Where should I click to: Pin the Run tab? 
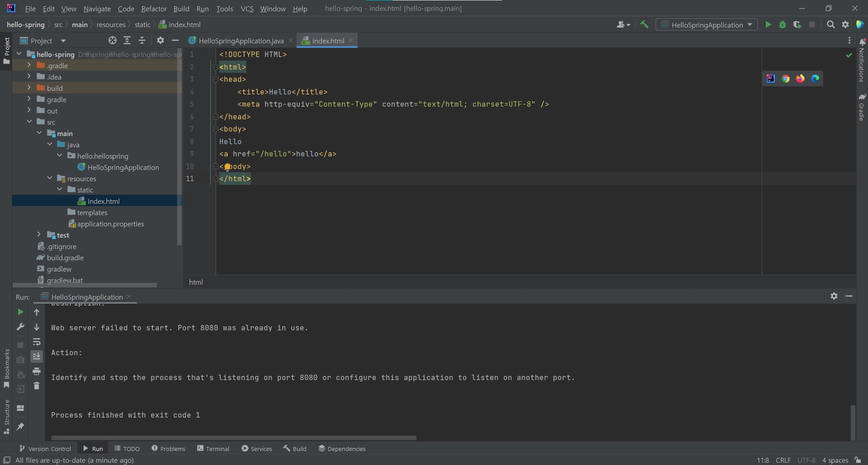(20, 426)
